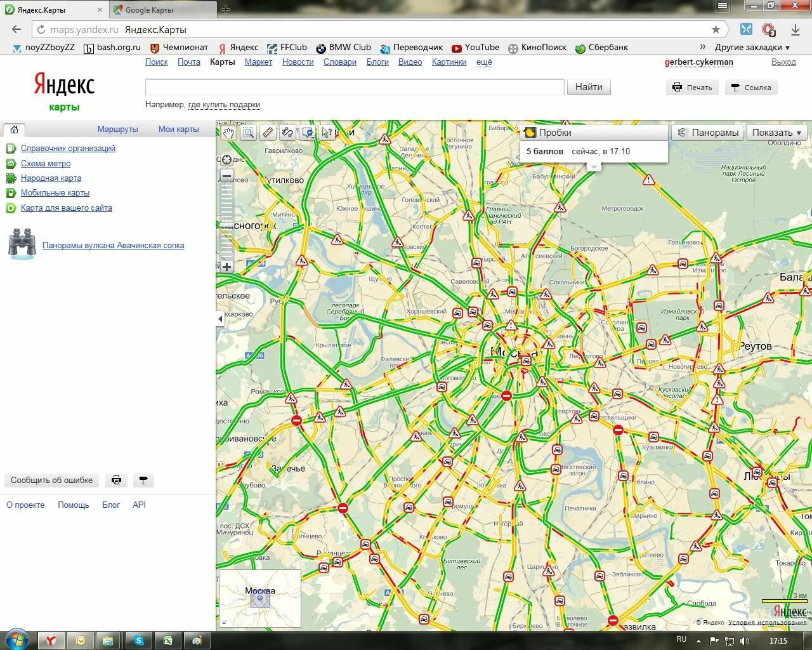Click the Сообщить об ошибке button
The image size is (812, 650).
pyautogui.click(x=51, y=481)
